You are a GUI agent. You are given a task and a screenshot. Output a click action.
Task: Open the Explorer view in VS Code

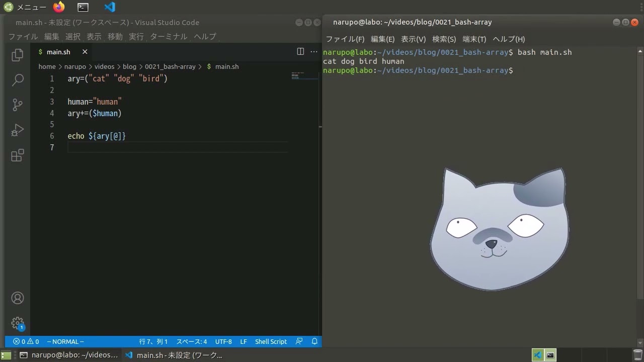tap(18, 55)
